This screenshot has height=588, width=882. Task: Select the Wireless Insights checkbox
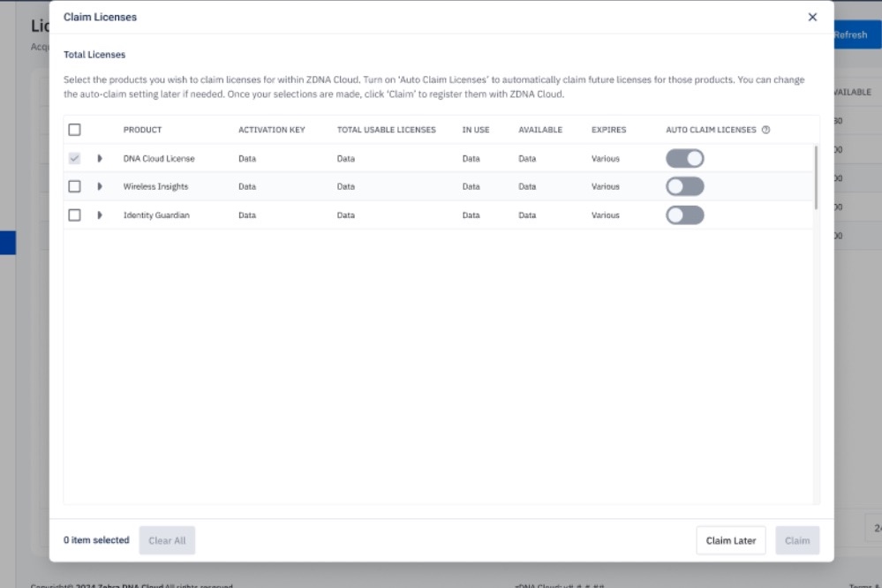[75, 187]
